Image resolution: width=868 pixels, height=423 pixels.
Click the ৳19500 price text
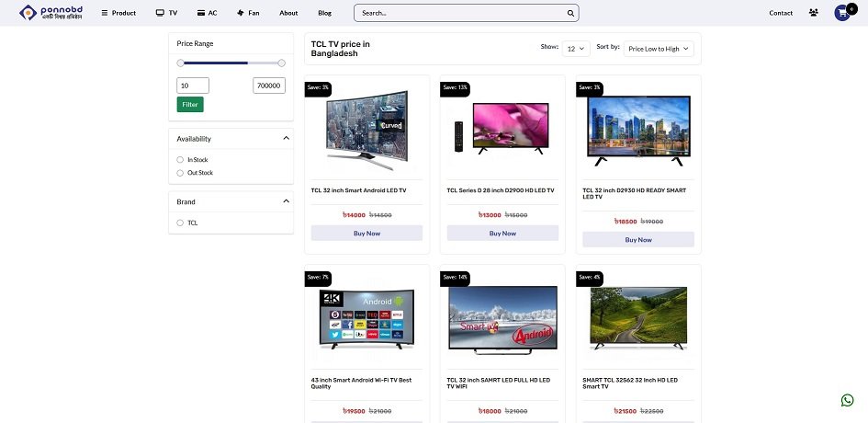tap(354, 411)
